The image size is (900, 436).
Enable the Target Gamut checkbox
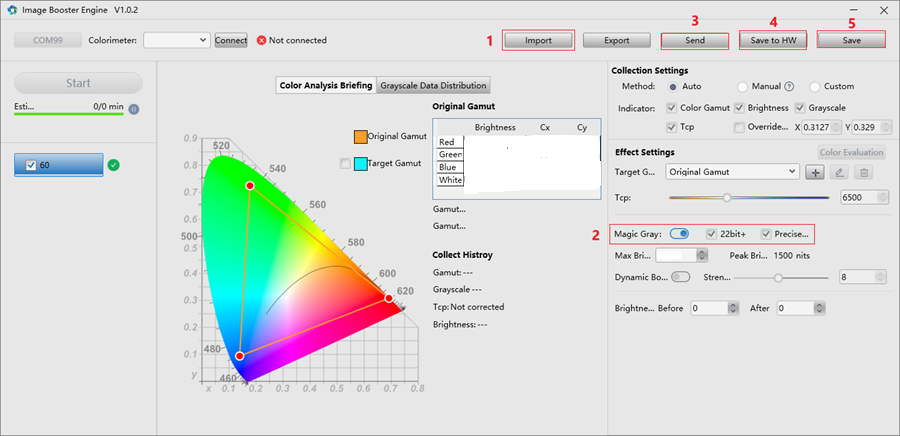coord(346,163)
